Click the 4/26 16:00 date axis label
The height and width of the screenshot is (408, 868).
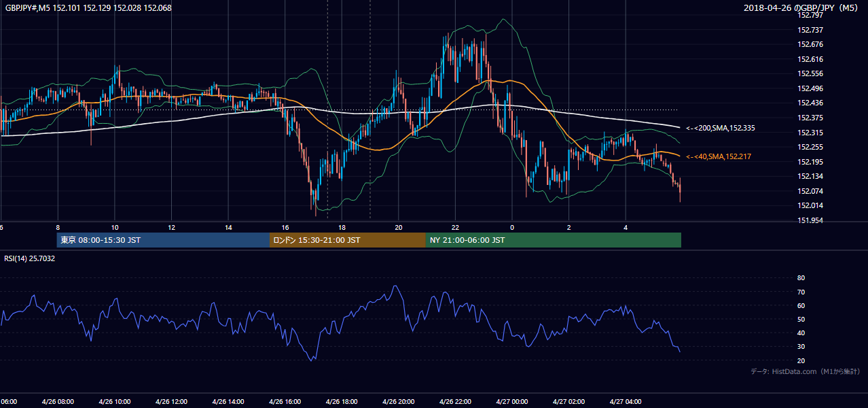[285, 402]
